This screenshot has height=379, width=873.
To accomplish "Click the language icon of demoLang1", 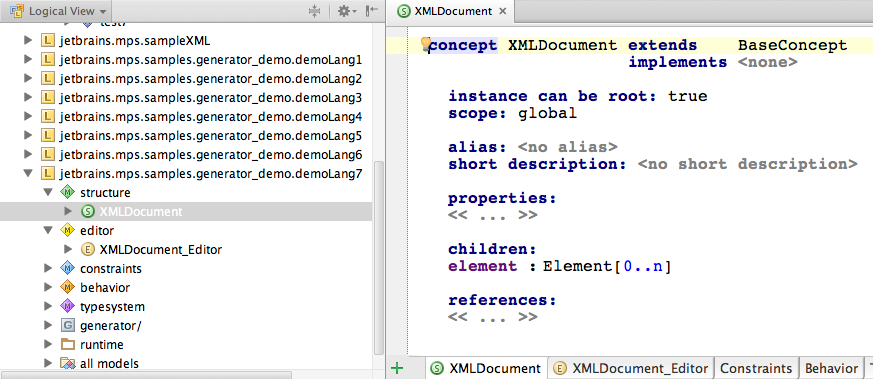I will [48, 60].
